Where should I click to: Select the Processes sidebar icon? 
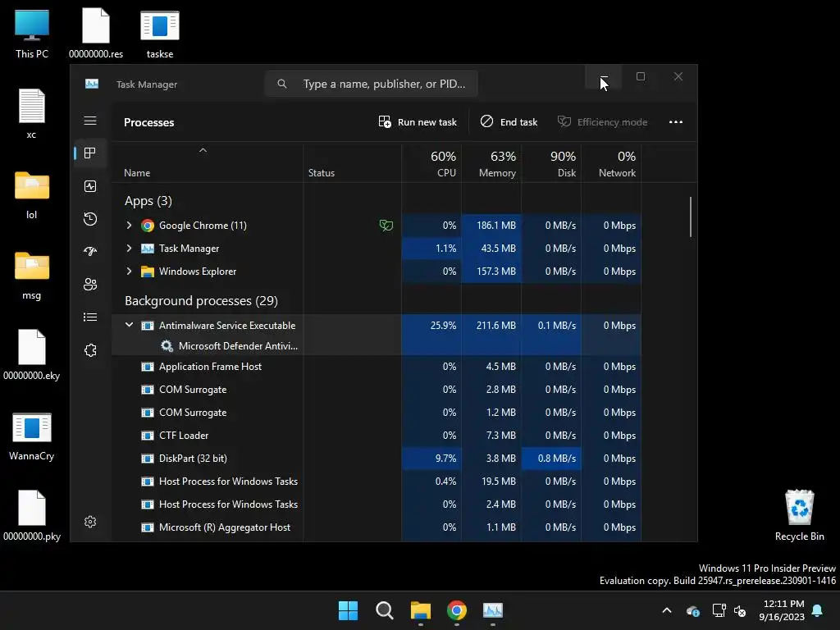pos(90,153)
